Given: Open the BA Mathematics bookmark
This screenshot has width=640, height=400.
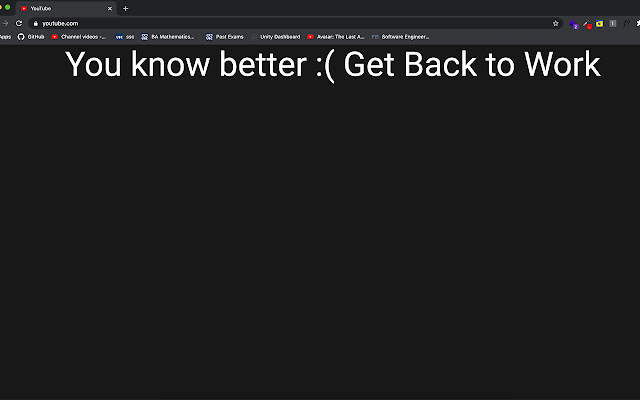Looking at the screenshot, I should [x=168, y=37].
